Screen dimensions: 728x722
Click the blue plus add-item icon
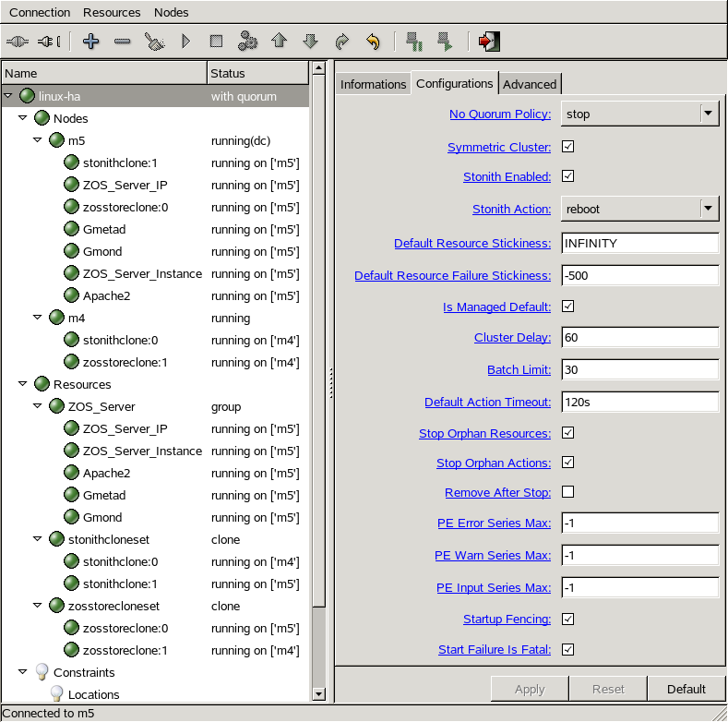click(x=90, y=42)
